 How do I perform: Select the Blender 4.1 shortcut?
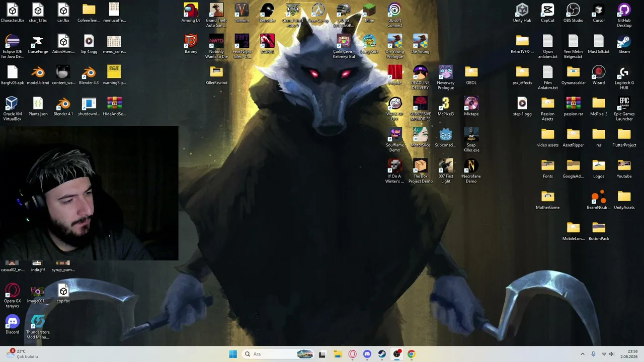63,107
